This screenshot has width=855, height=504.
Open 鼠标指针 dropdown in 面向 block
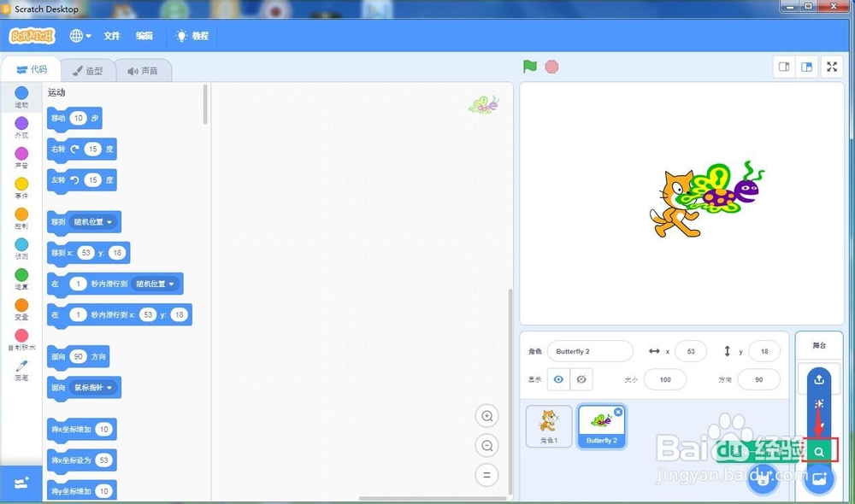click(93, 388)
